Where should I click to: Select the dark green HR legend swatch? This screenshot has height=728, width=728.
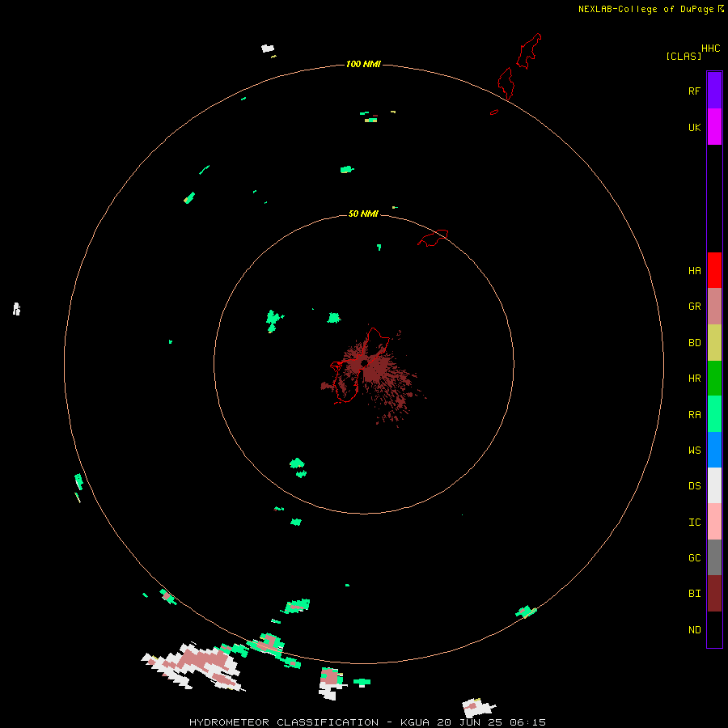[x=714, y=379]
